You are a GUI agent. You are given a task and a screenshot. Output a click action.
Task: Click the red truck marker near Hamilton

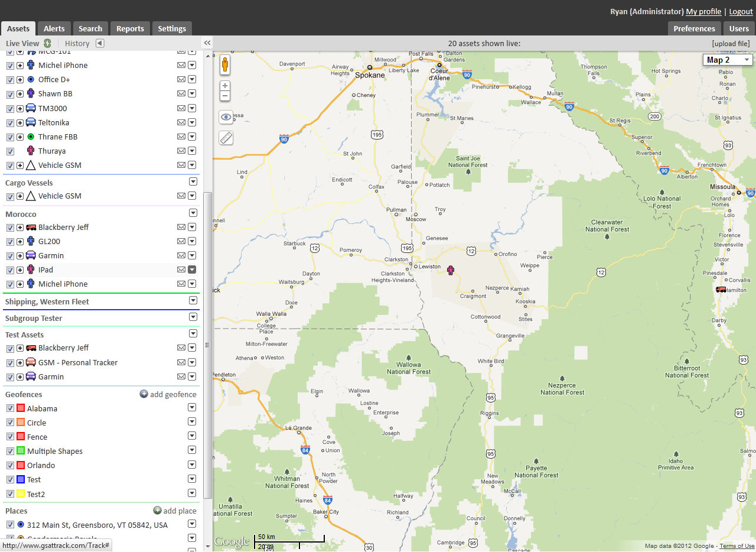pos(721,289)
